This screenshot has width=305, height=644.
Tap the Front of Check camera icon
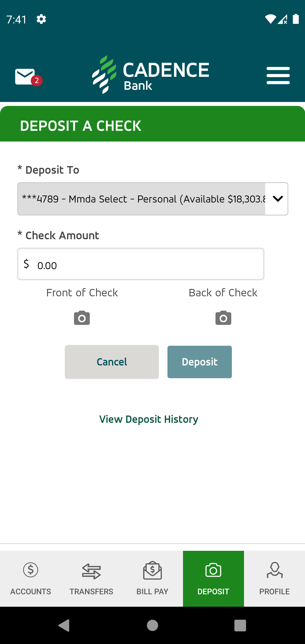tap(82, 318)
